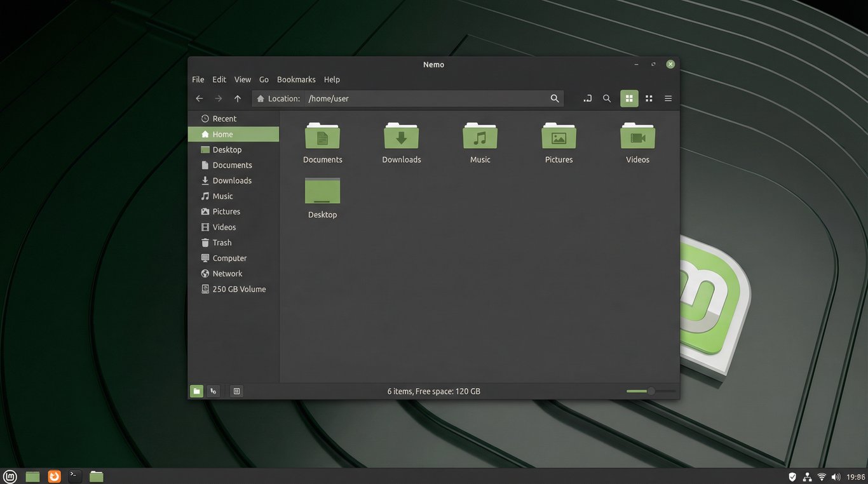Click inside the Location path field

(381, 98)
